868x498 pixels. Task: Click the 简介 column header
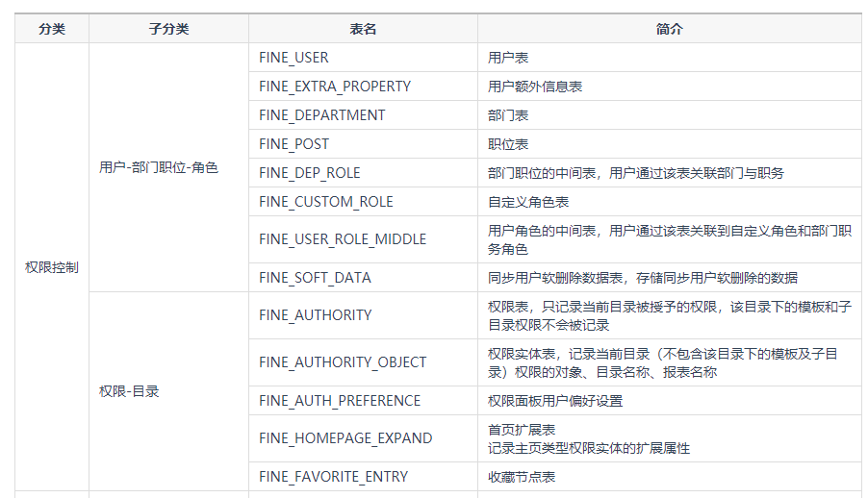[669, 29]
